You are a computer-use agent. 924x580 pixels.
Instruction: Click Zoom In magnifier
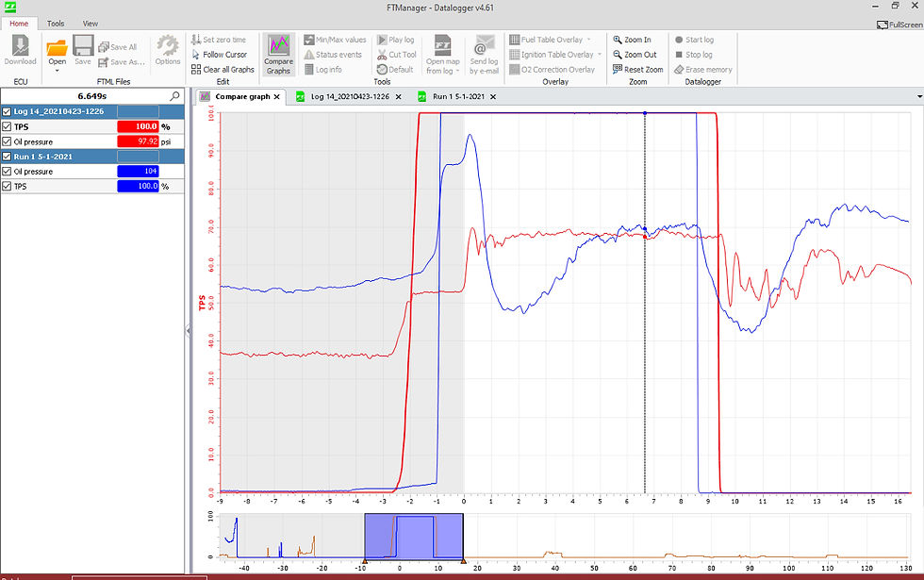tap(632, 40)
